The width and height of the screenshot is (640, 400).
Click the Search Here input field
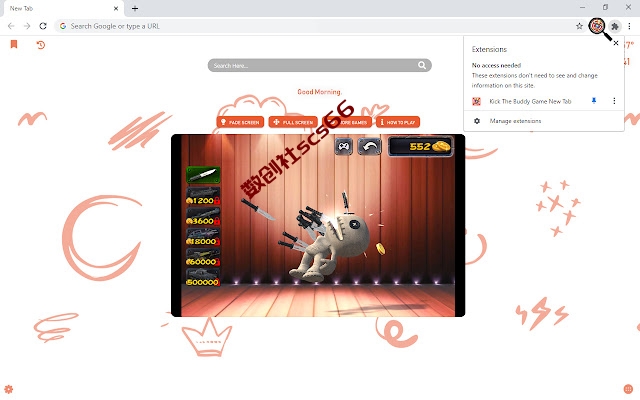(x=320, y=65)
